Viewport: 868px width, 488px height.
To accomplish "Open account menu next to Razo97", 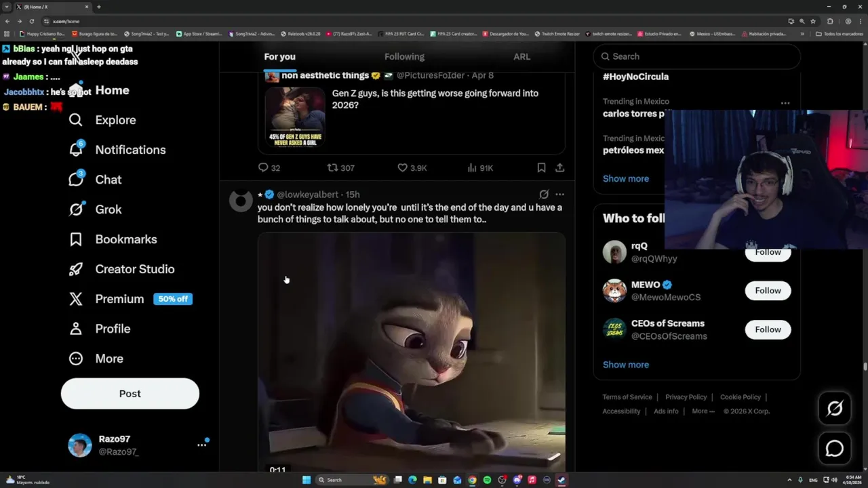I will tap(201, 445).
